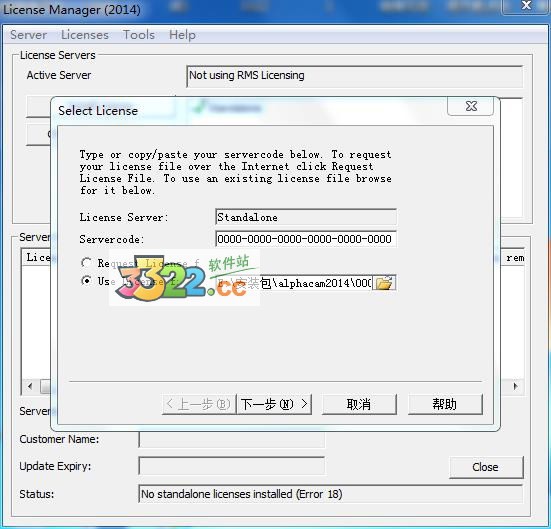This screenshot has width=551, height=529.
Task: Select the Request License file radio option
Action: [86, 263]
